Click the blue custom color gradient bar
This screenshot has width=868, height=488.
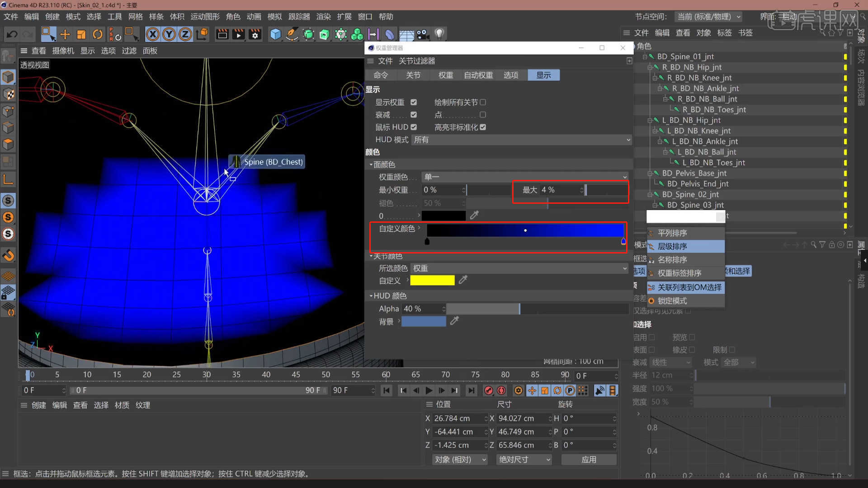coord(525,230)
